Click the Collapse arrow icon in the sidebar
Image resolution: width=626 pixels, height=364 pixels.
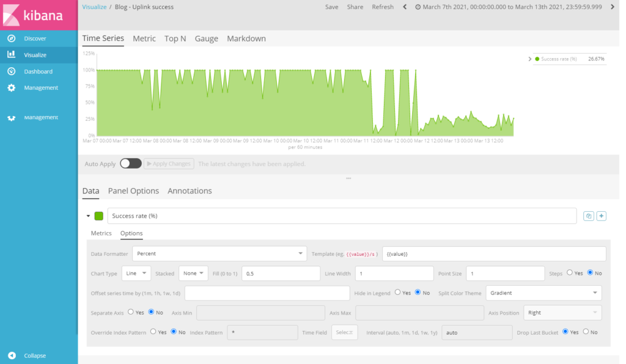[x=12, y=355]
